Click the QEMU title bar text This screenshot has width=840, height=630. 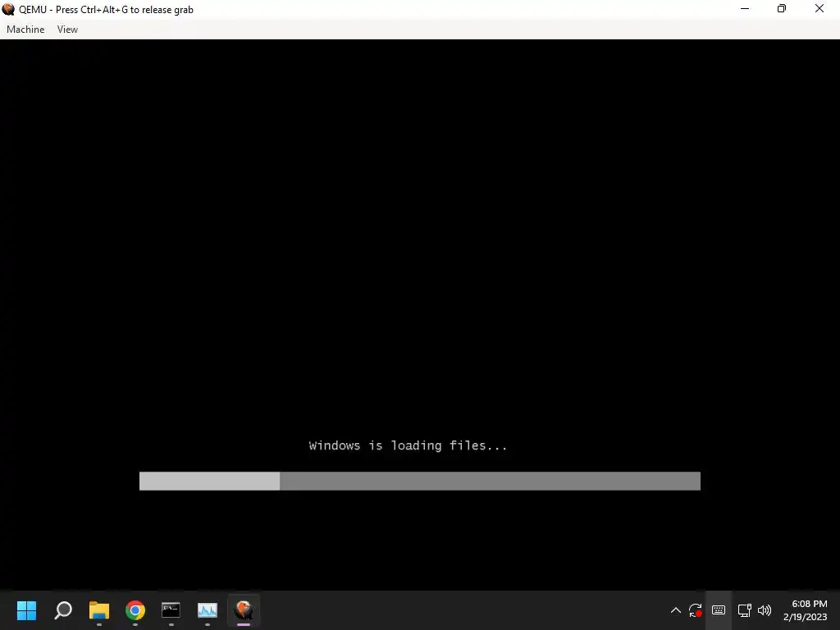[x=106, y=10]
